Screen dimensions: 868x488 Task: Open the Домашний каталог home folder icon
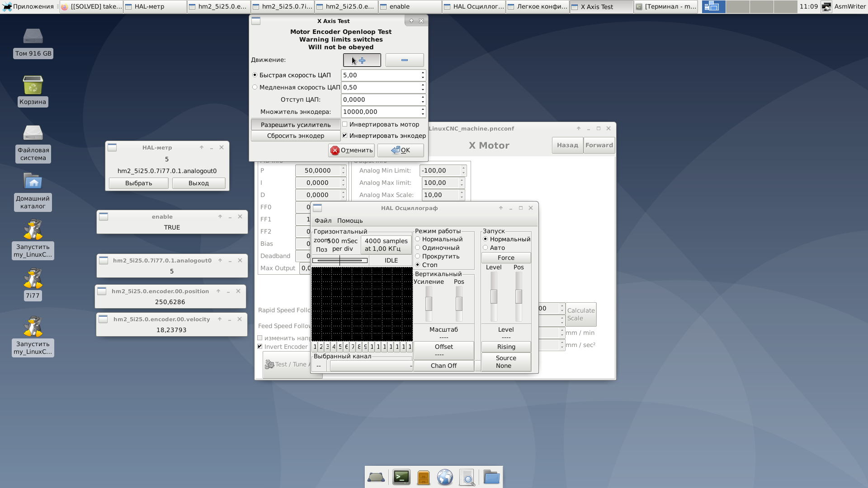33,182
